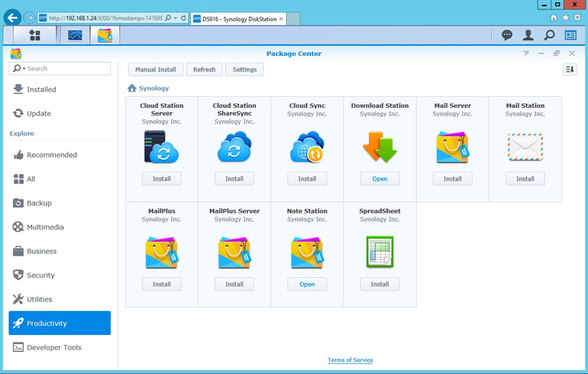Screen dimensions: 588x374
Task: Open browser tools gear icon
Action: point(578,18)
